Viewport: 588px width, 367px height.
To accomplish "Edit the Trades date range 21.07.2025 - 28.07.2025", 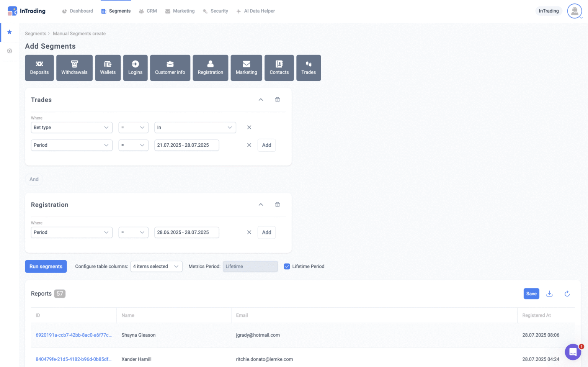I will click(x=186, y=145).
